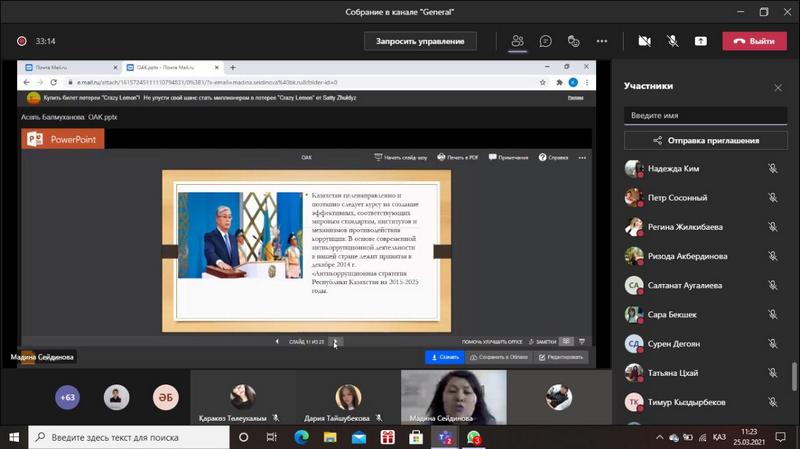Switch ҚАЗ keyboard language indicator
This screenshot has height=449, width=800.
pyautogui.click(x=719, y=437)
